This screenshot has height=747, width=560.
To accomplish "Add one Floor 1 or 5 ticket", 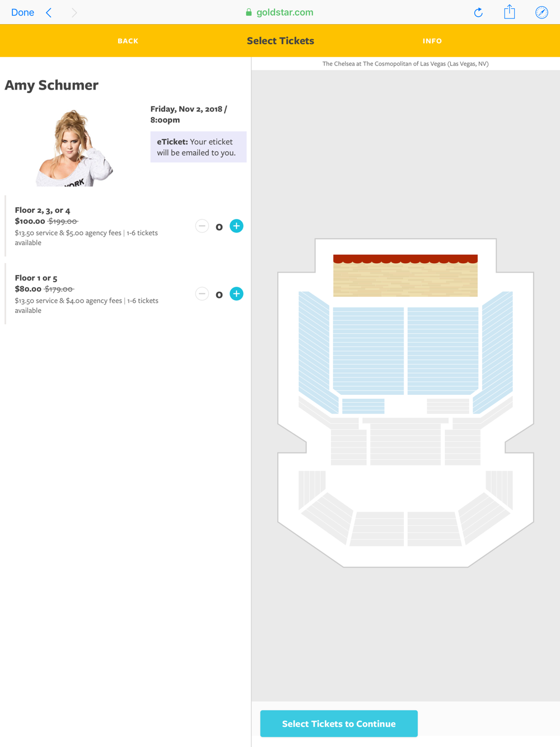I will pos(236,294).
